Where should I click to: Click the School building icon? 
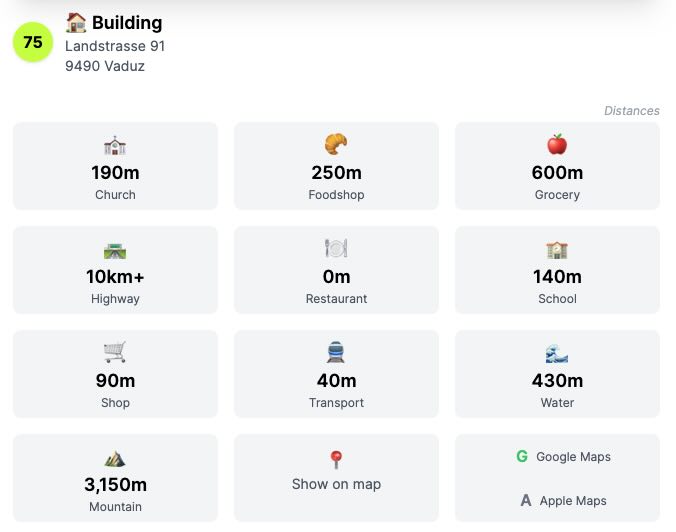pos(557,250)
